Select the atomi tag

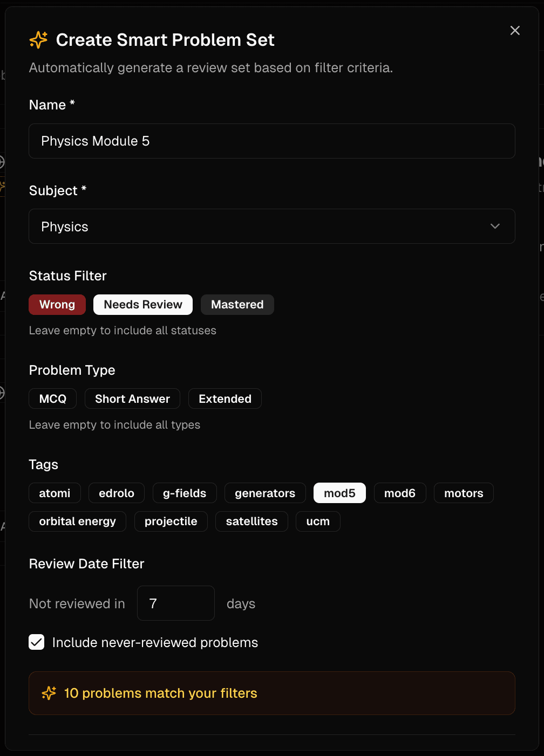tap(55, 492)
